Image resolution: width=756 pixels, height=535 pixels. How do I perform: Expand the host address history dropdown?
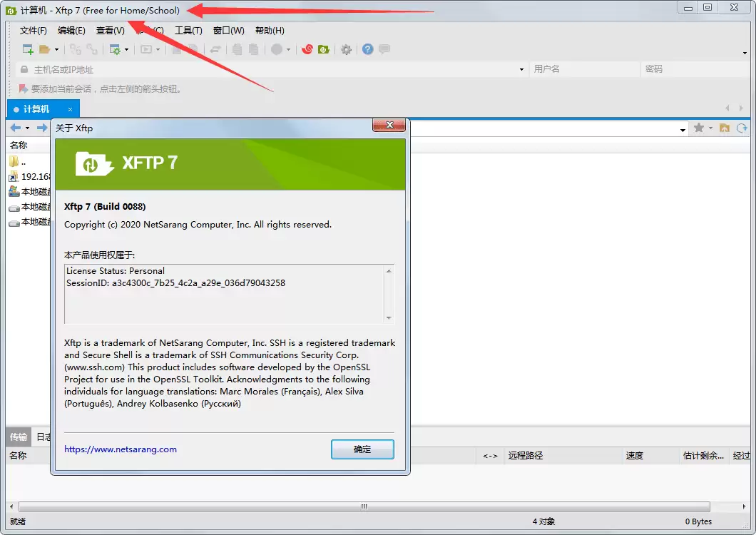coord(521,69)
